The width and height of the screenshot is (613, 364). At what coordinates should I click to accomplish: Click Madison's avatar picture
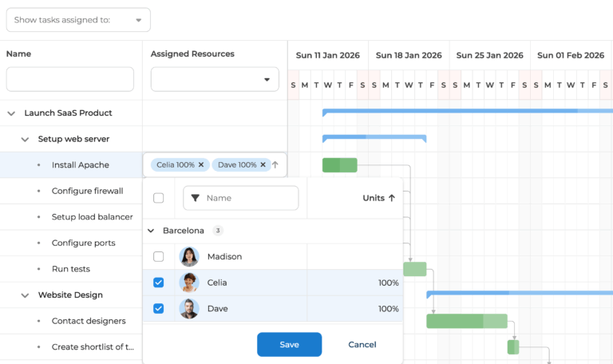189,257
